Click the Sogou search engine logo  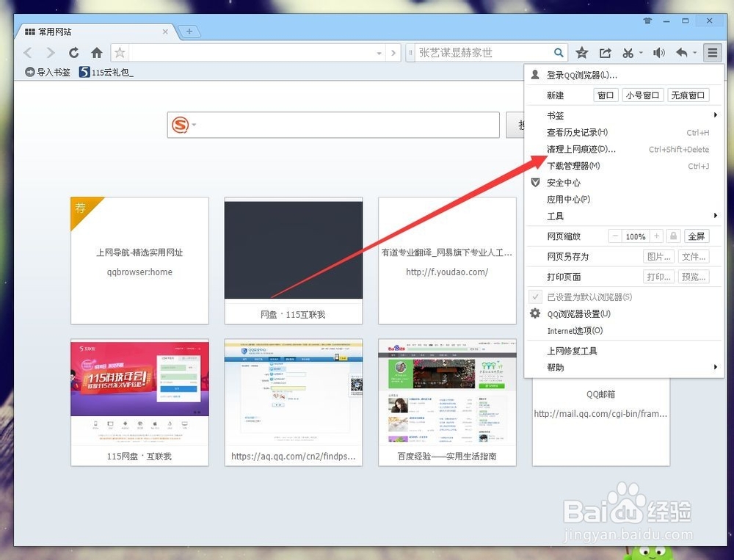click(x=181, y=125)
